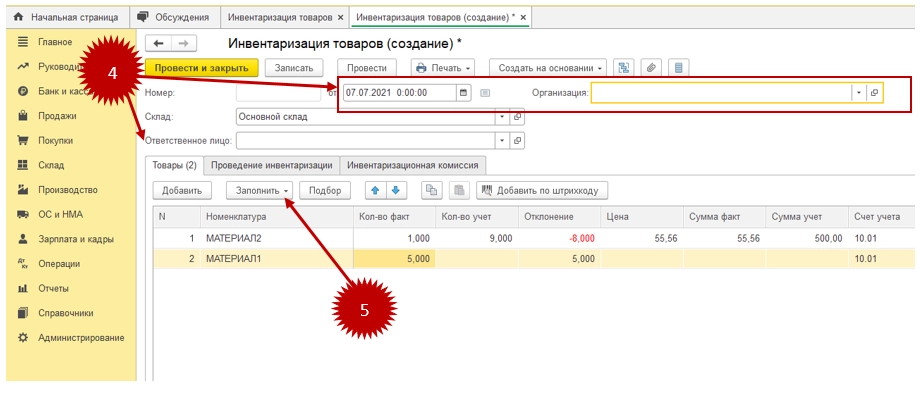This screenshot has height=393, width=920.
Task: Open Отчеты chart icon
Action: click(x=23, y=288)
